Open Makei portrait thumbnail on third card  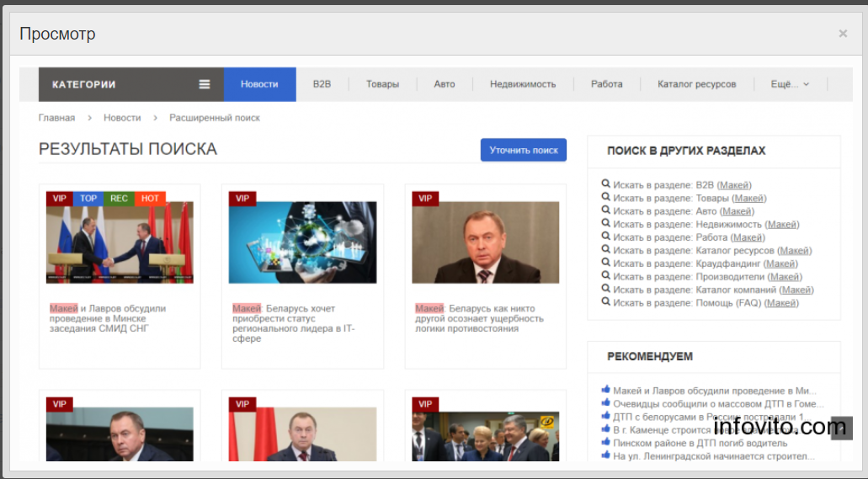click(486, 242)
